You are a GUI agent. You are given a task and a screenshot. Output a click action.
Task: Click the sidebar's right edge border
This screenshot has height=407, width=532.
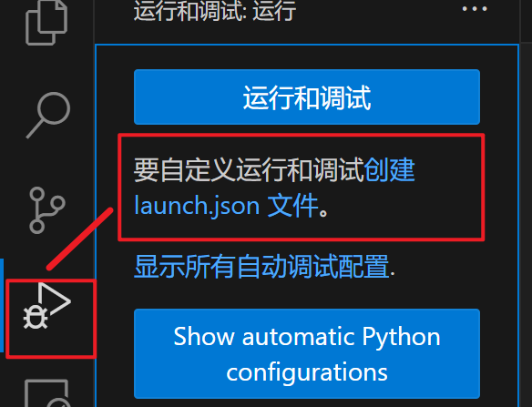519,204
